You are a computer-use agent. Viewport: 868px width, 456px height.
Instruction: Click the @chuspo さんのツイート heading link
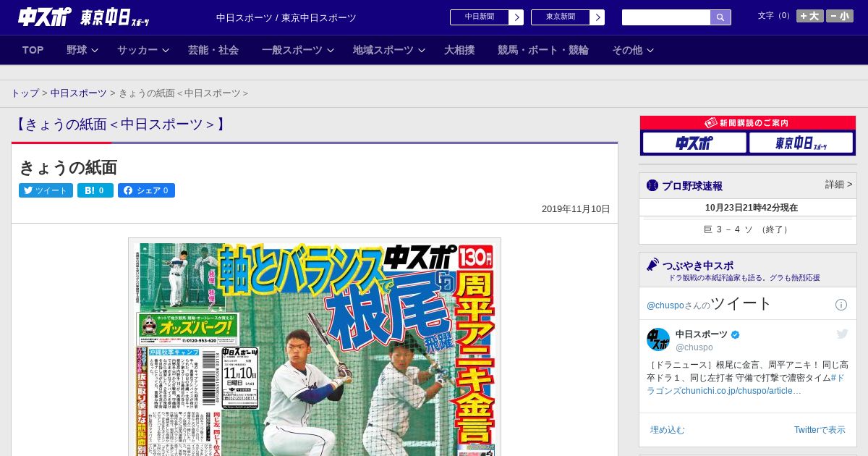pos(710,304)
